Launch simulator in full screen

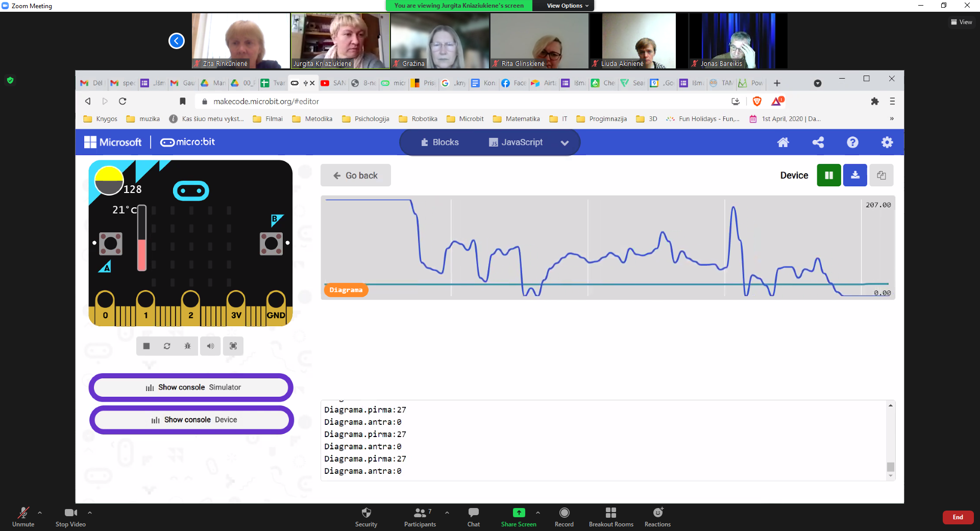233,346
